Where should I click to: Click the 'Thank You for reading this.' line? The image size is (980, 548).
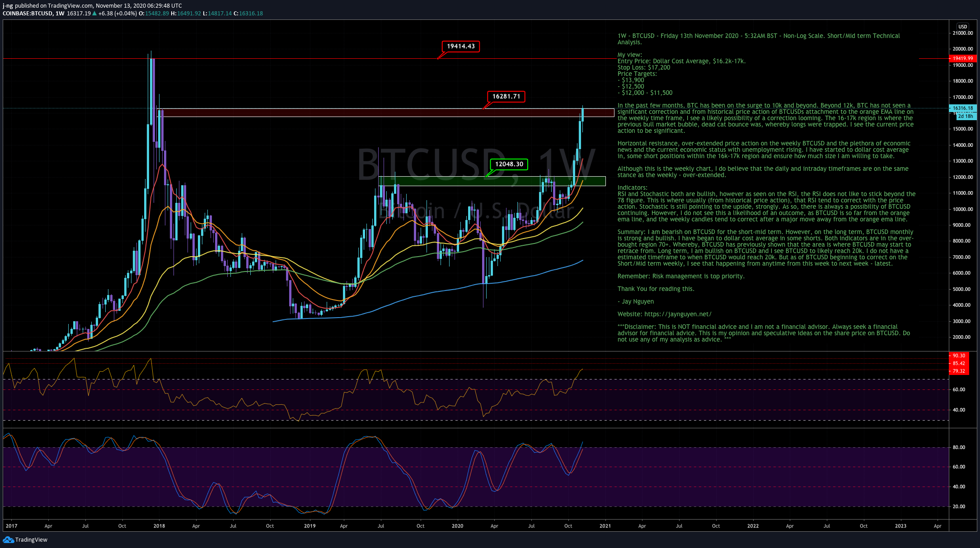click(x=656, y=289)
